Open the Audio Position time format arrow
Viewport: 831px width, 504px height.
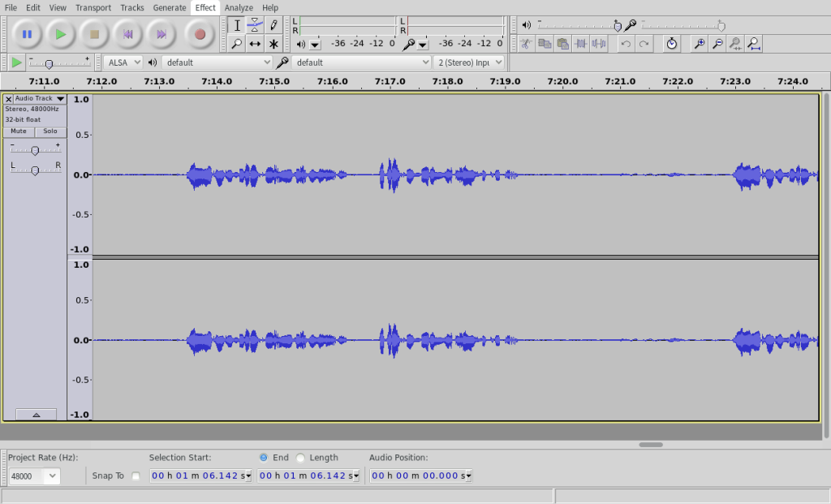468,476
